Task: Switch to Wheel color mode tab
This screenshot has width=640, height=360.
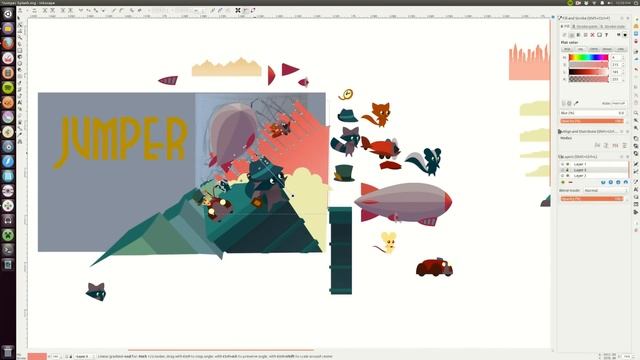Action: point(607,49)
